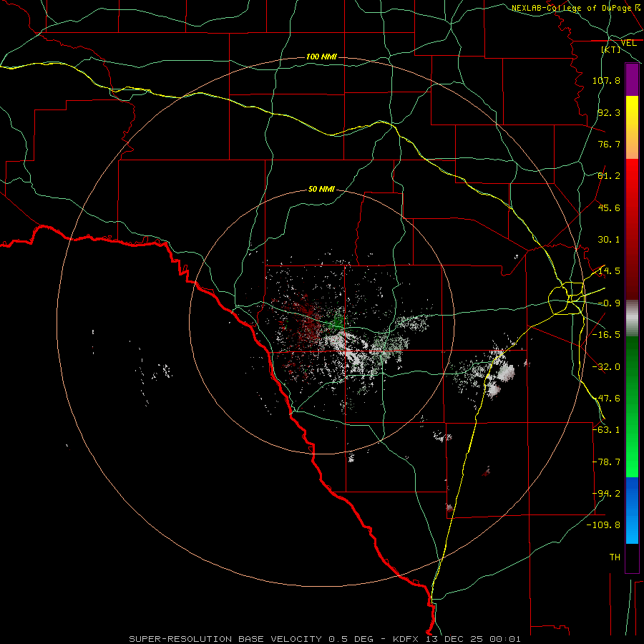
Task: Click the [KT] units label
Action: point(611,49)
